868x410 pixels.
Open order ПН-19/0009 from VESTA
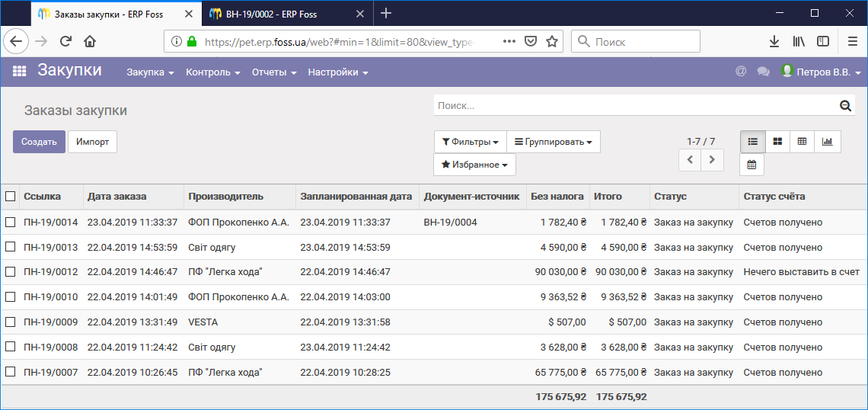[x=434, y=322]
